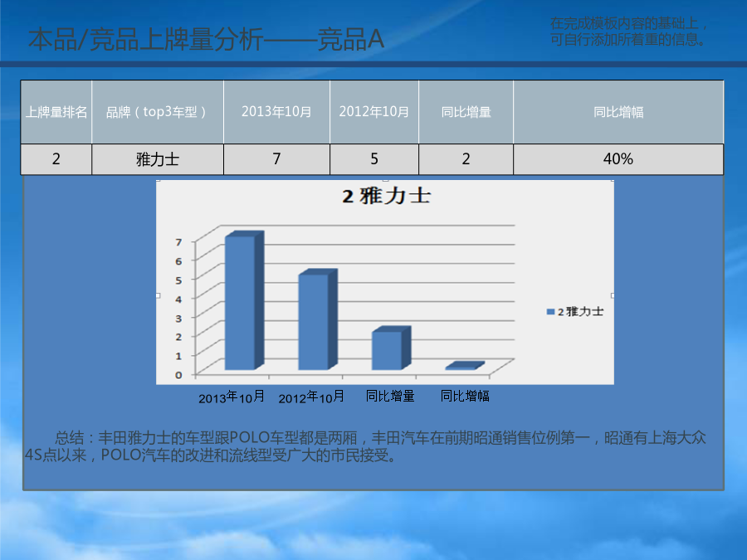The width and height of the screenshot is (747, 560).
Task: Select the 2013年10月 table header cell
Action: 276,112
